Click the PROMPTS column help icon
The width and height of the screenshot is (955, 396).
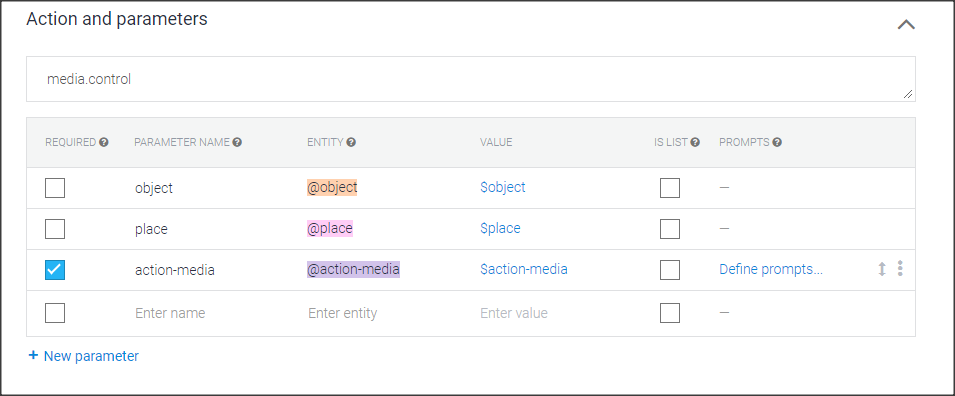click(777, 143)
